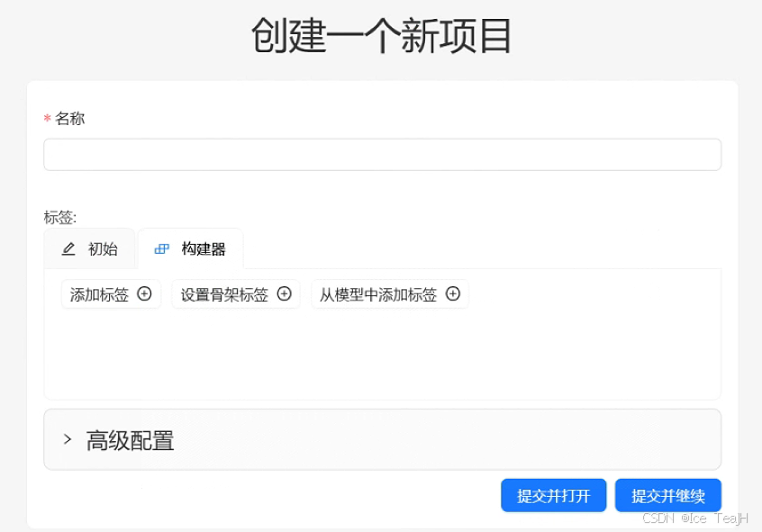Click the plus icon beside 设置骨架标签
This screenshot has height=532, width=762.
(284, 293)
